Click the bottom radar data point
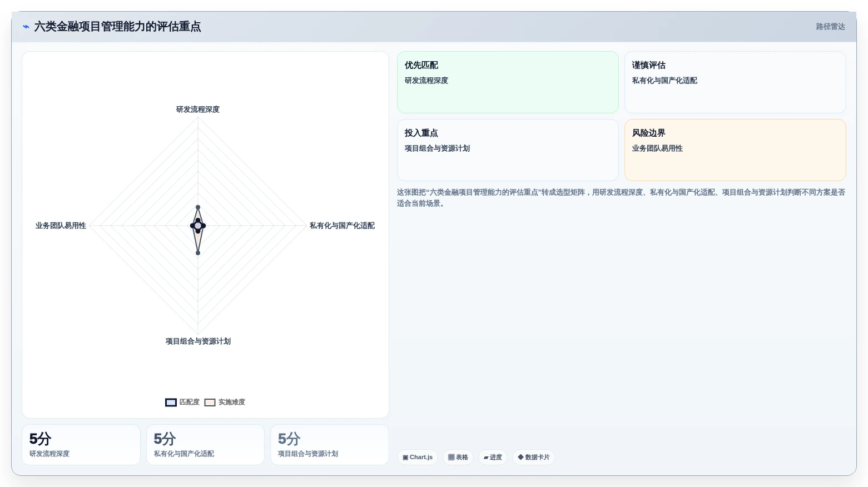The height and width of the screenshot is (487, 868). [x=198, y=253]
